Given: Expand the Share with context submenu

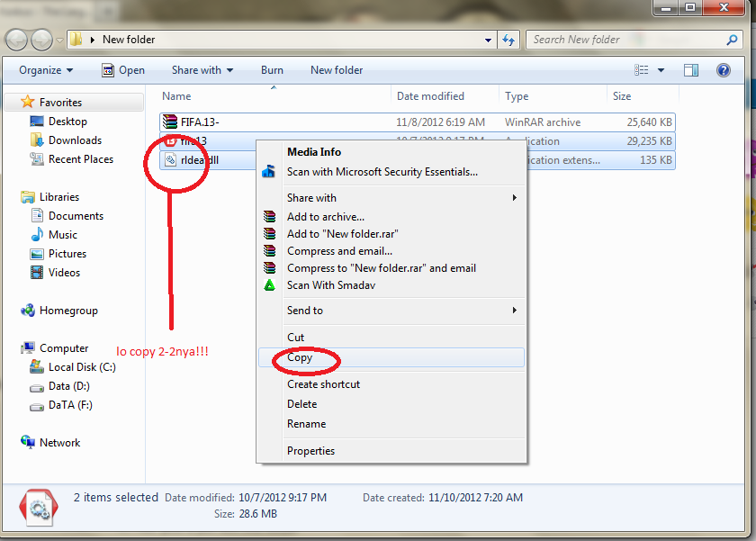Looking at the screenshot, I should tap(391, 198).
